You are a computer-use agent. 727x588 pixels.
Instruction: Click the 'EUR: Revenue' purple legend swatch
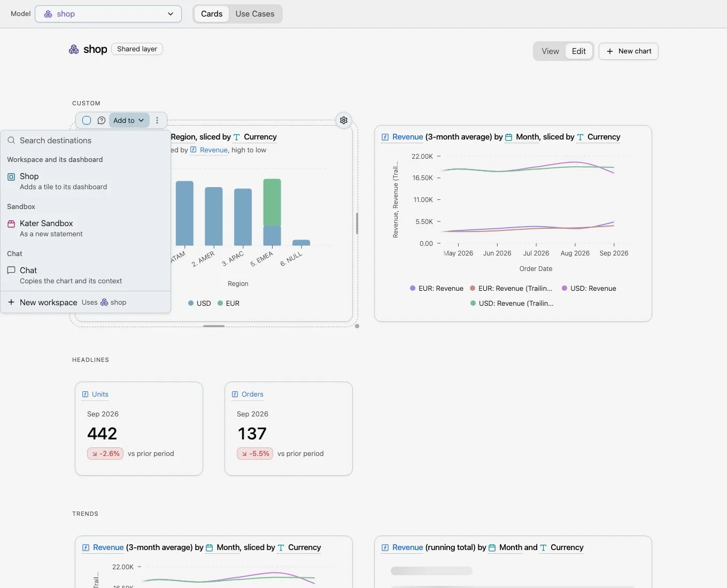point(413,288)
